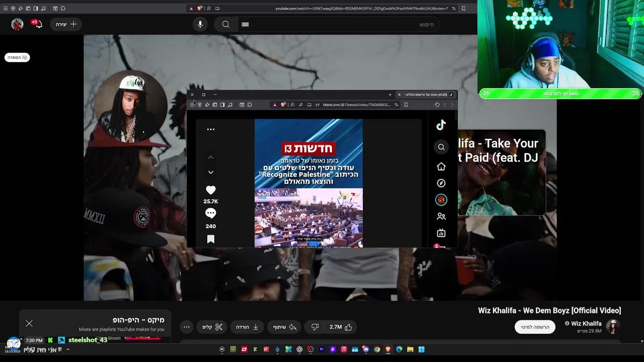Click the YouTube create button
The image size is (644, 362).
pos(66,24)
